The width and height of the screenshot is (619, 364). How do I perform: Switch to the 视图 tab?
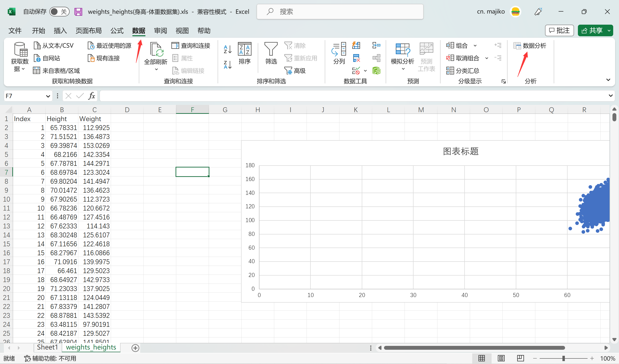(x=182, y=31)
